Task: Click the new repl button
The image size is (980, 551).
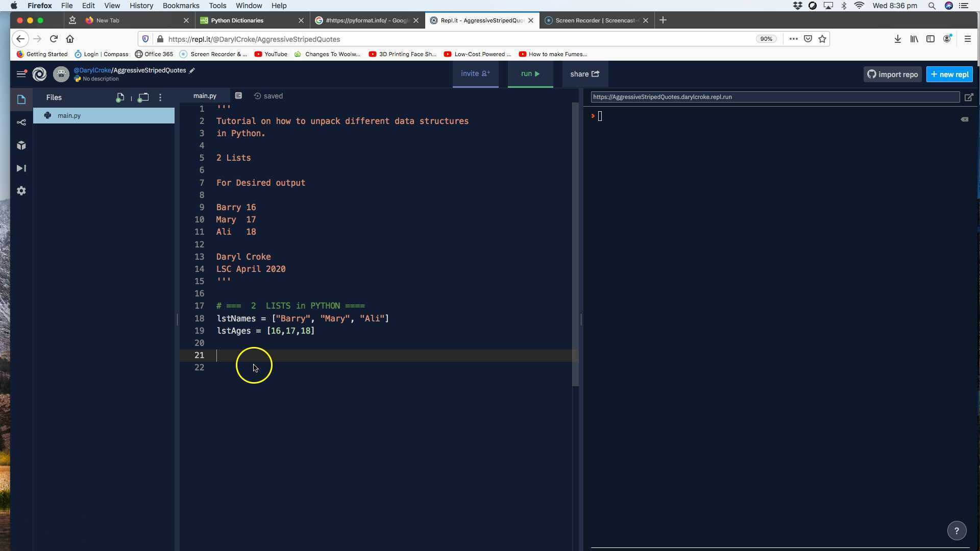Action: (x=949, y=74)
